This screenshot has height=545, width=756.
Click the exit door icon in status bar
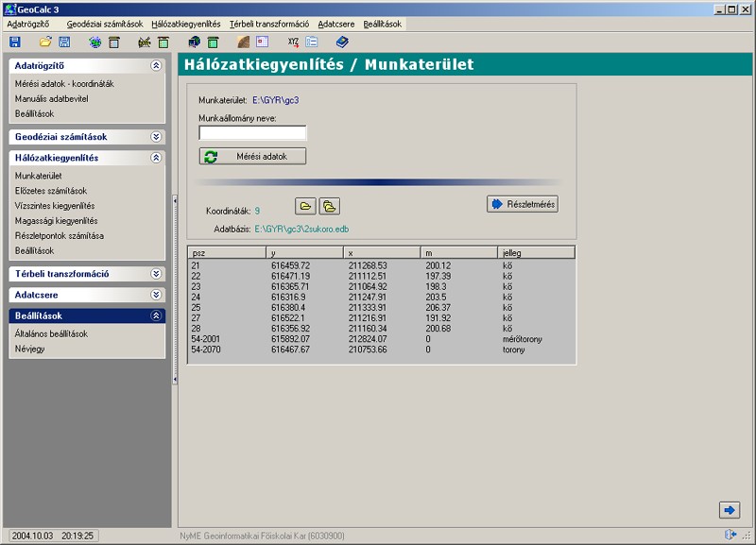click(730, 535)
